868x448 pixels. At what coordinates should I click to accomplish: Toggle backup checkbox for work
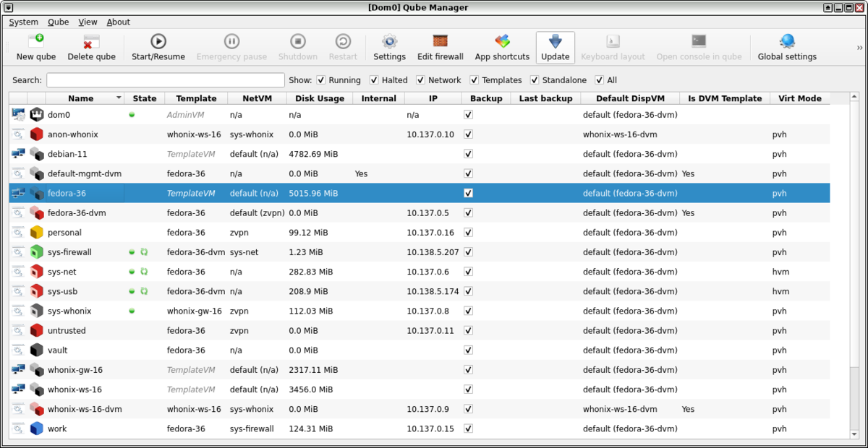coord(468,428)
